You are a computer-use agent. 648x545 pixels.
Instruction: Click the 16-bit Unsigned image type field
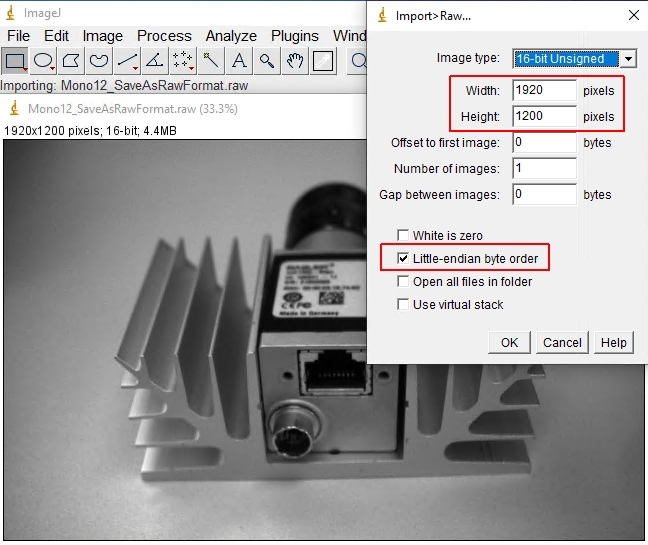(567, 59)
